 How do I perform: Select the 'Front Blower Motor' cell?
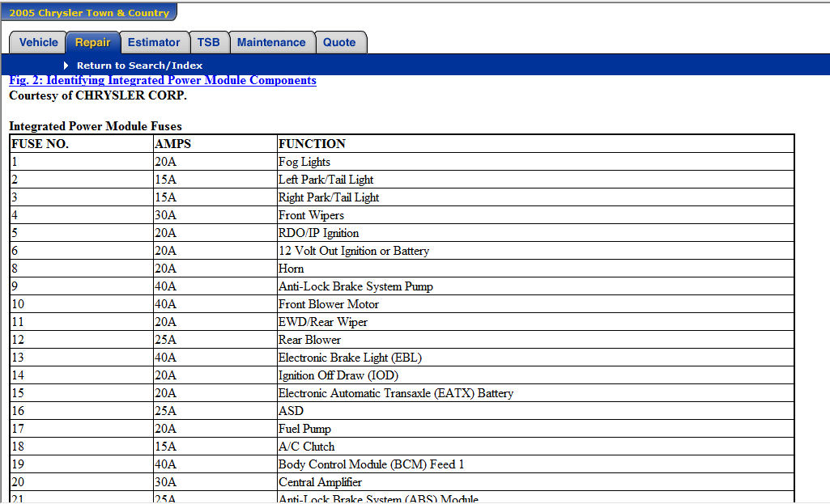point(535,304)
